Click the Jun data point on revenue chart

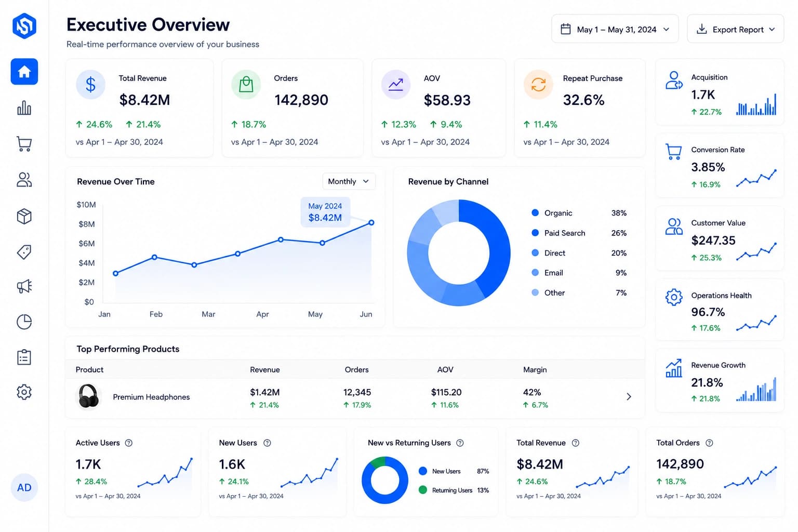click(371, 222)
